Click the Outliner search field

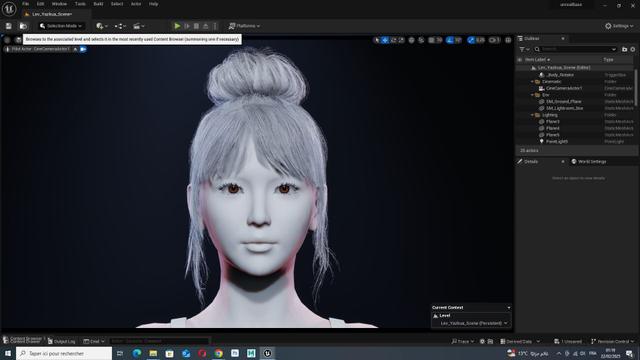pos(575,49)
